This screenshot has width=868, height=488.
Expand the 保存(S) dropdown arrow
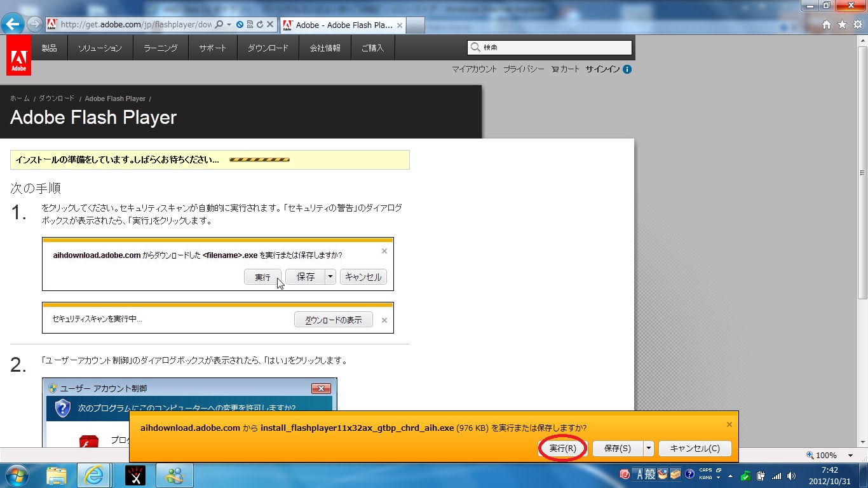[x=649, y=449]
